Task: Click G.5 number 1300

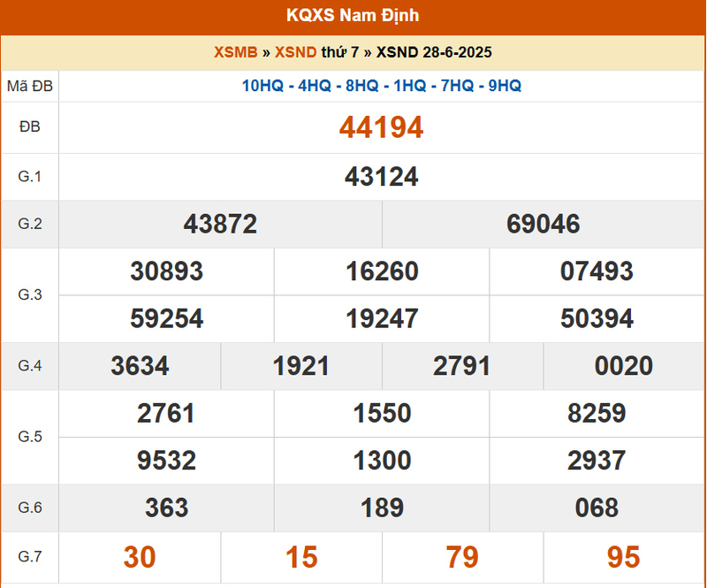Action: [382, 461]
